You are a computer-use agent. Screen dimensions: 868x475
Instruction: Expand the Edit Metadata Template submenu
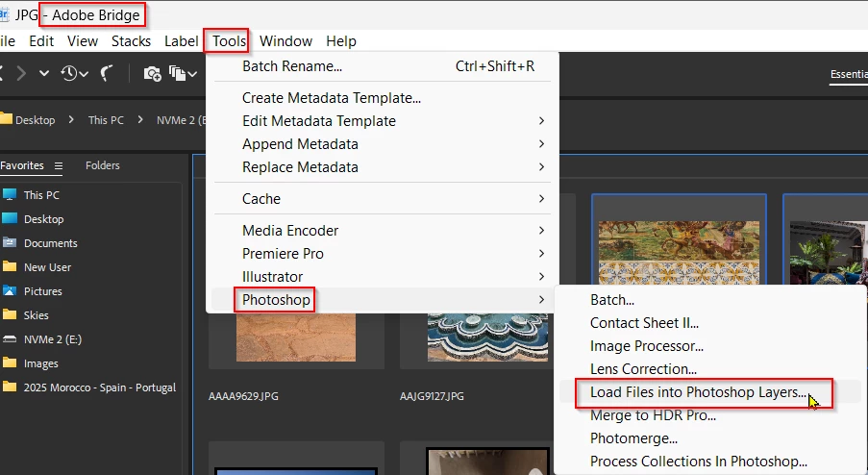[x=541, y=121]
